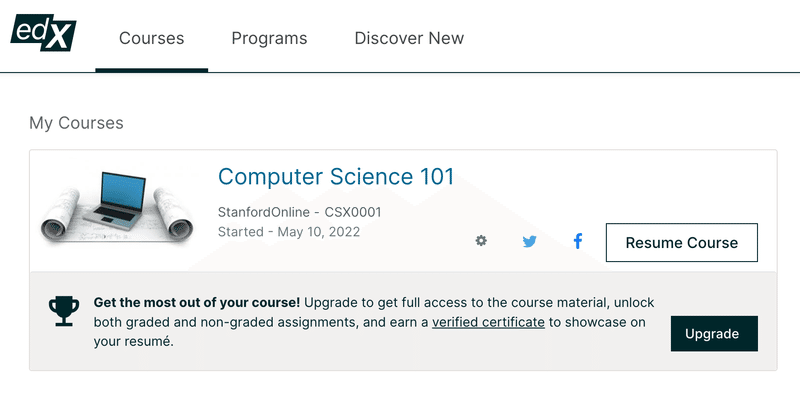The image size is (800, 394).
Task: Share course via the Twitter icon
Action: tap(530, 241)
